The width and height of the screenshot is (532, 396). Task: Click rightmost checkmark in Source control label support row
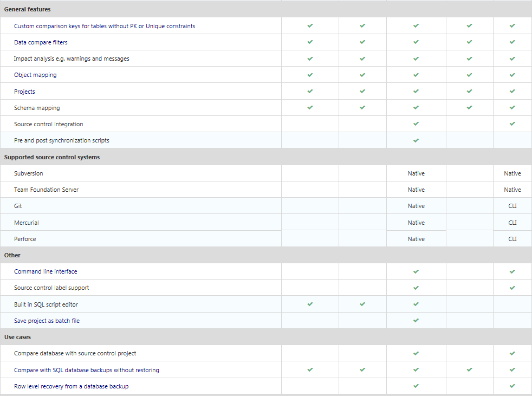(512, 288)
